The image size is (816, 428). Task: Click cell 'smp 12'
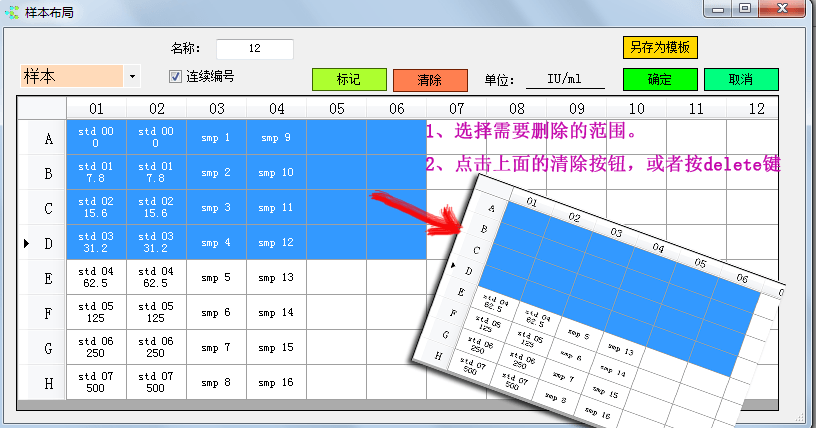click(276, 242)
